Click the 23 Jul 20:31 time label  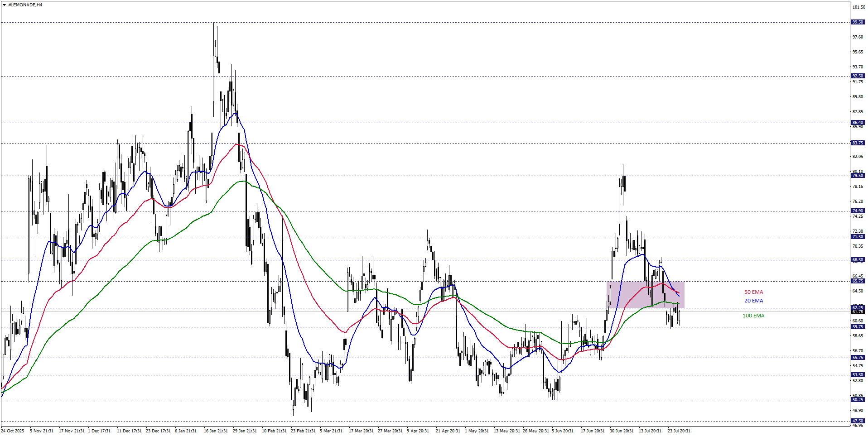[x=679, y=431]
